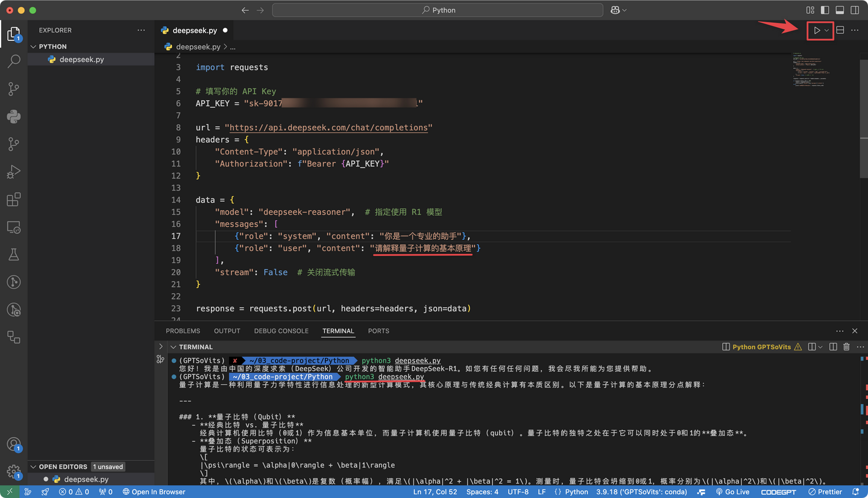Open the split terminal dropdown chevron
Image resolution: width=868 pixels, height=498 pixels.
tap(821, 347)
